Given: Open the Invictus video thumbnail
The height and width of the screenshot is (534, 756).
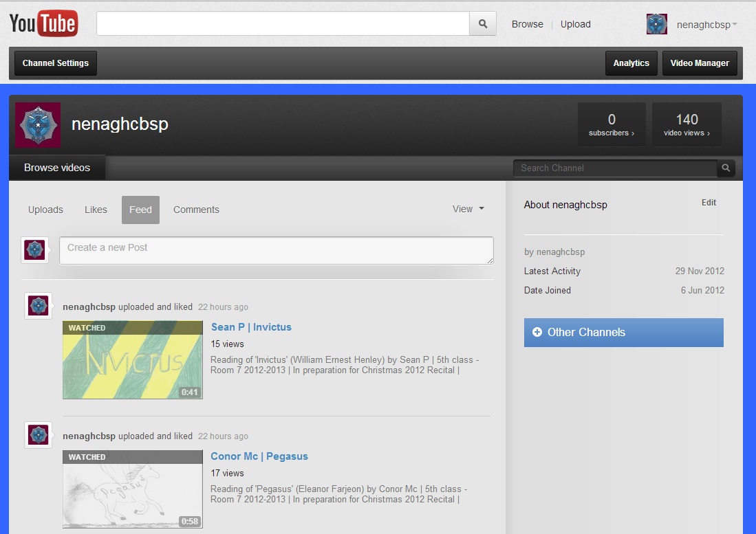Looking at the screenshot, I should [x=133, y=359].
